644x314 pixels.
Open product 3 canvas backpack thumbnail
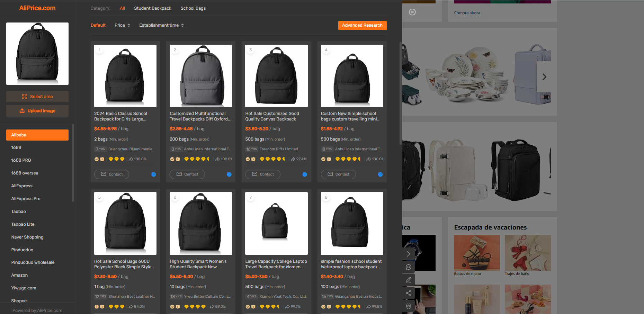tap(276, 76)
